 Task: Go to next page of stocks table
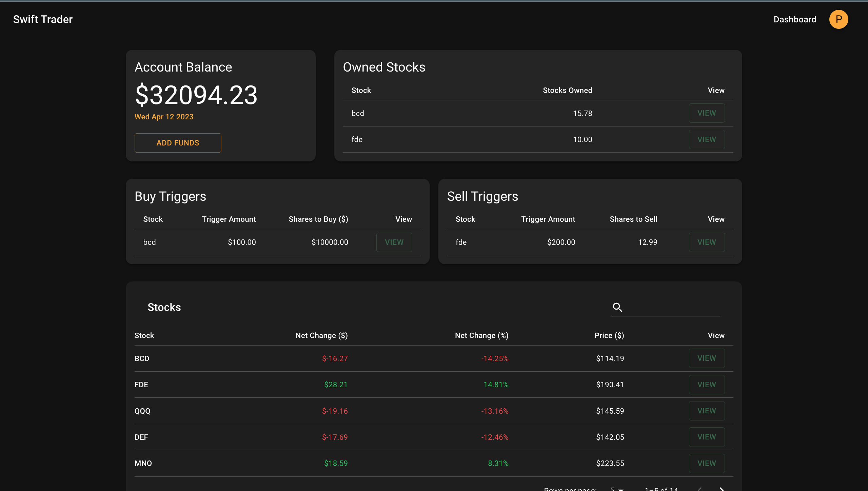pos(721,489)
